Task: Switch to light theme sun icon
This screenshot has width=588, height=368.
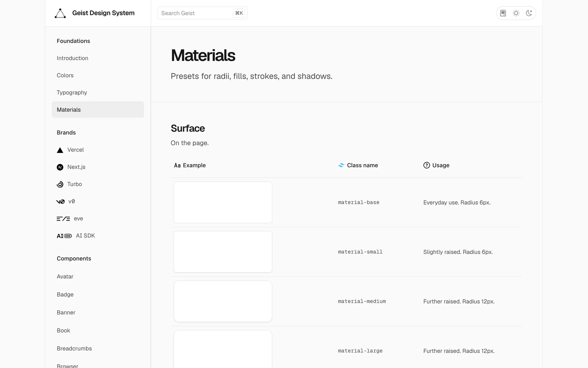Action: pos(516,13)
